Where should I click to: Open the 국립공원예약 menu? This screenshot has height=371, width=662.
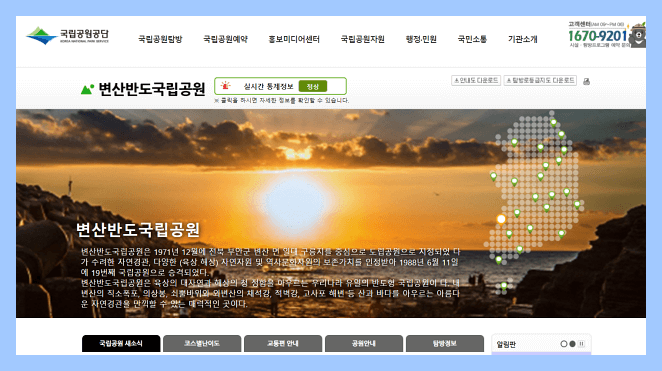pyautogui.click(x=225, y=39)
